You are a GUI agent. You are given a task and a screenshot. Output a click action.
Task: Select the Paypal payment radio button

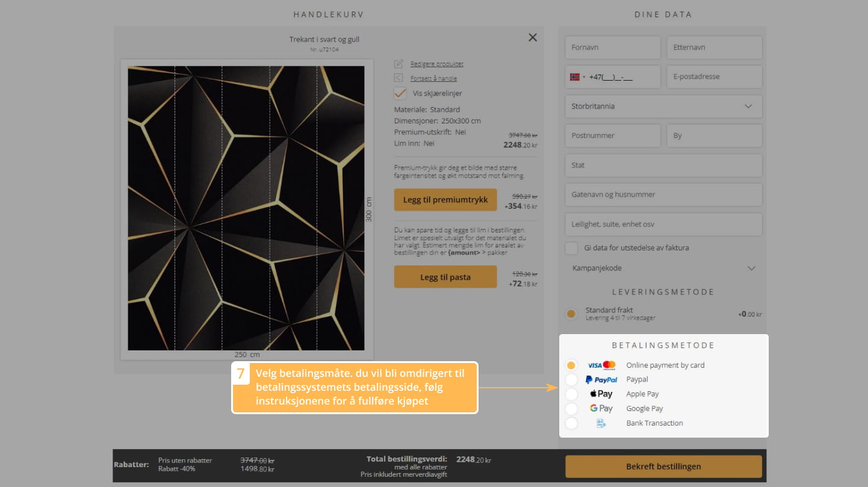click(x=571, y=380)
